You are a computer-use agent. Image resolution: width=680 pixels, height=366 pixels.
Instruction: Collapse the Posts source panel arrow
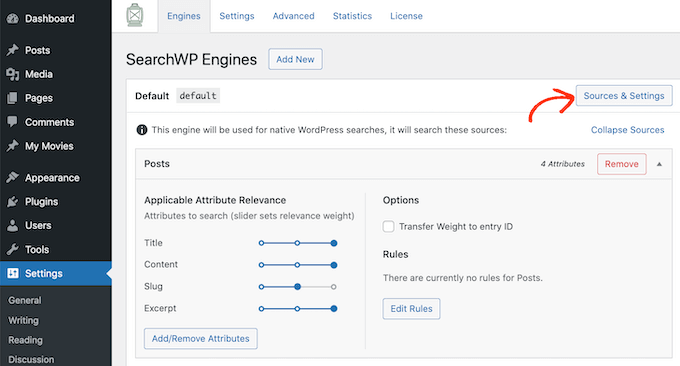pos(659,164)
